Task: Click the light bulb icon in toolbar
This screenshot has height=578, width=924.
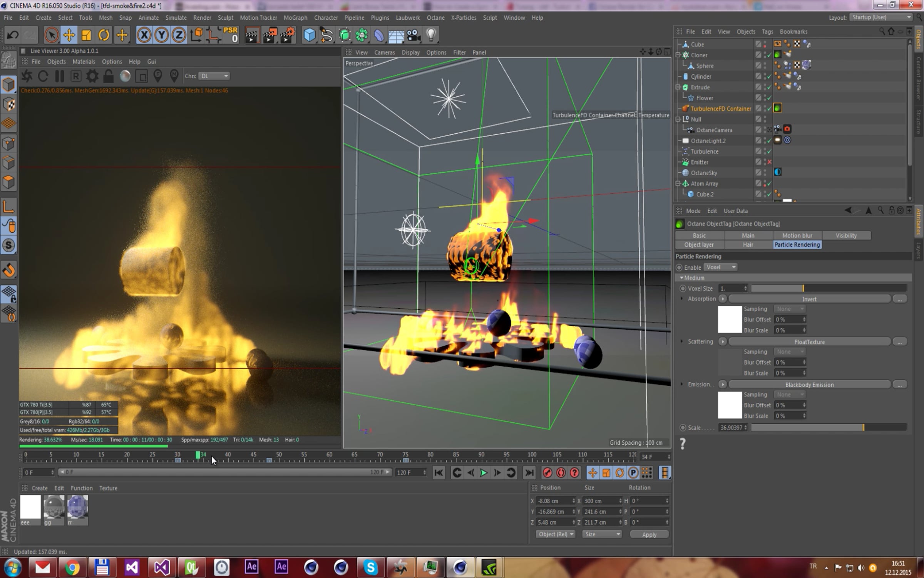Action: coord(431,35)
